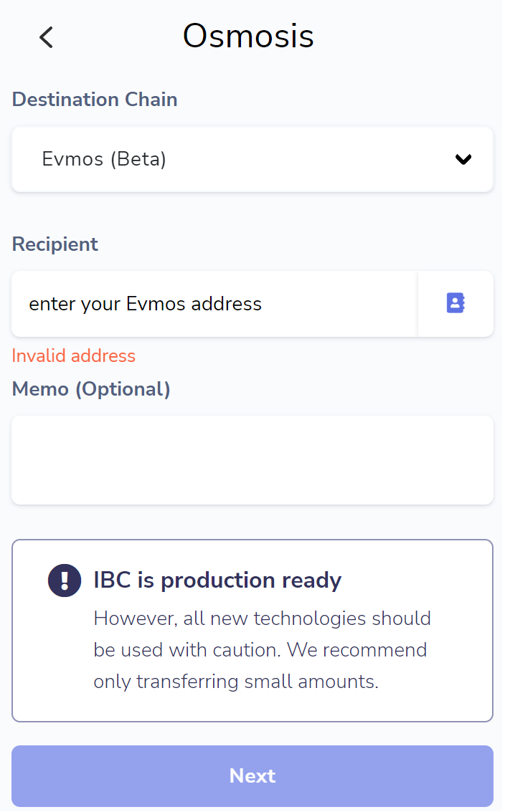This screenshot has width=510, height=812.
Task: Open the Evmos (Beta) chain dropdown
Action: (x=252, y=160)
